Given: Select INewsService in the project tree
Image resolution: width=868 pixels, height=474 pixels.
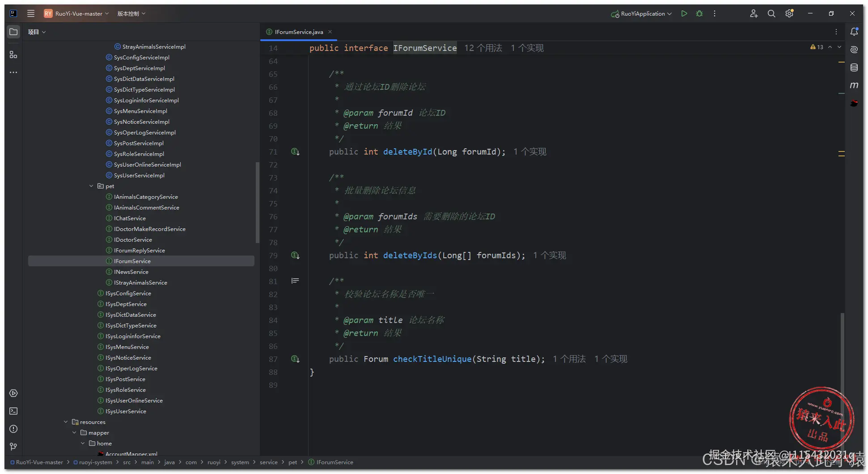Looking at the screenshot, I should point(131,272).
